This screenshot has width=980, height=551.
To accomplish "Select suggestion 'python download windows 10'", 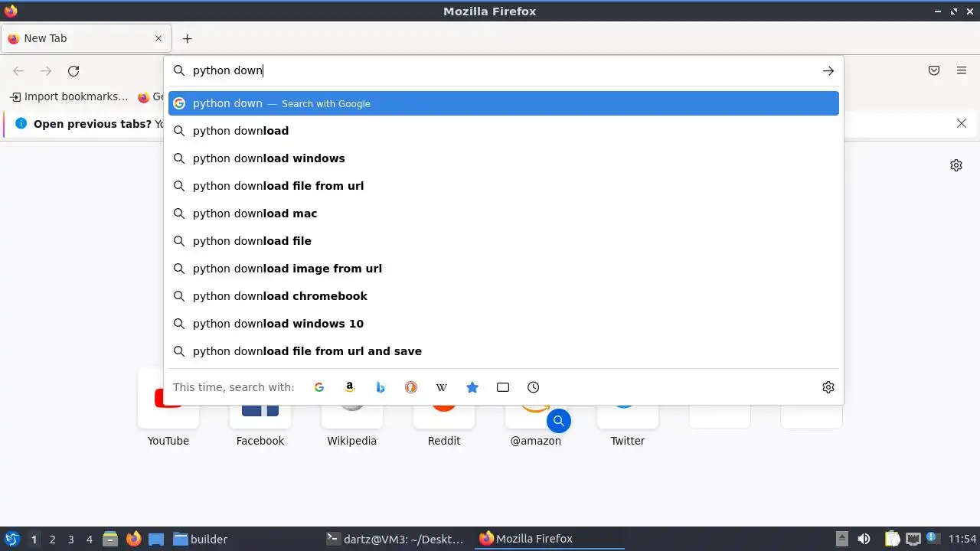I will point(504,324).
